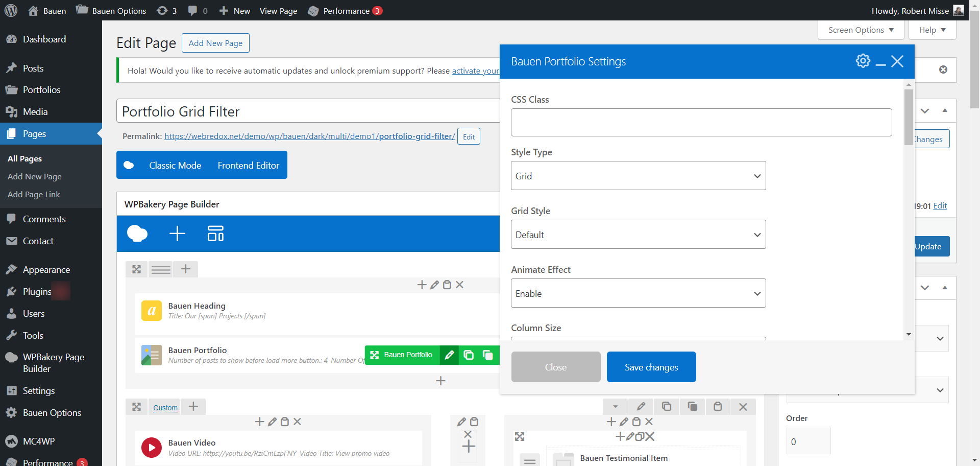Click the Bauen Video play icon

[152, 448]
